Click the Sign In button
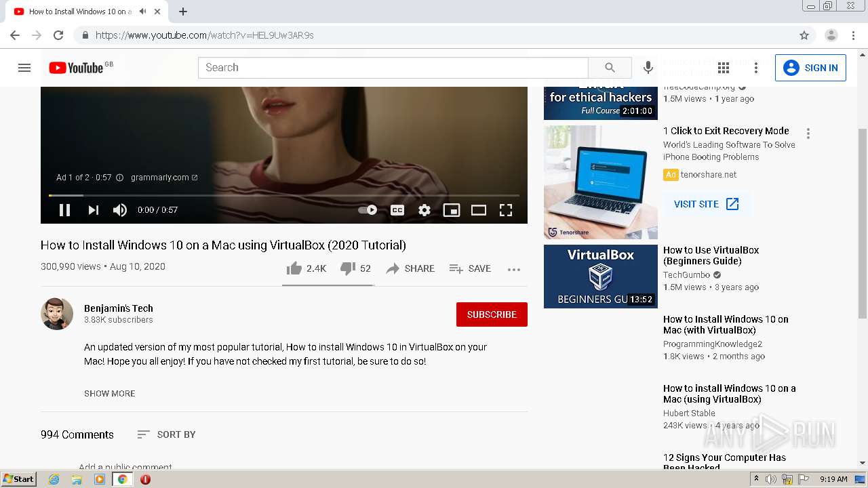This screenshot has height=488, width=868. coord(810,68)
